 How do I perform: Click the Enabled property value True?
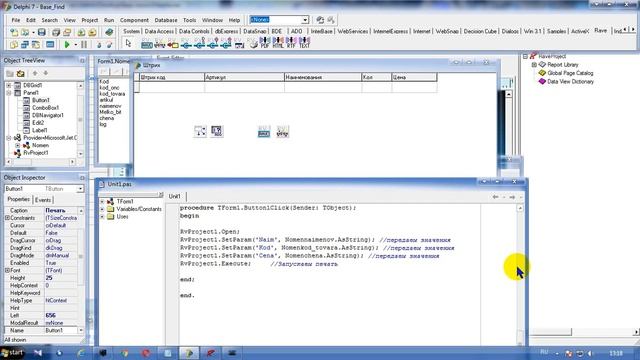61,263
